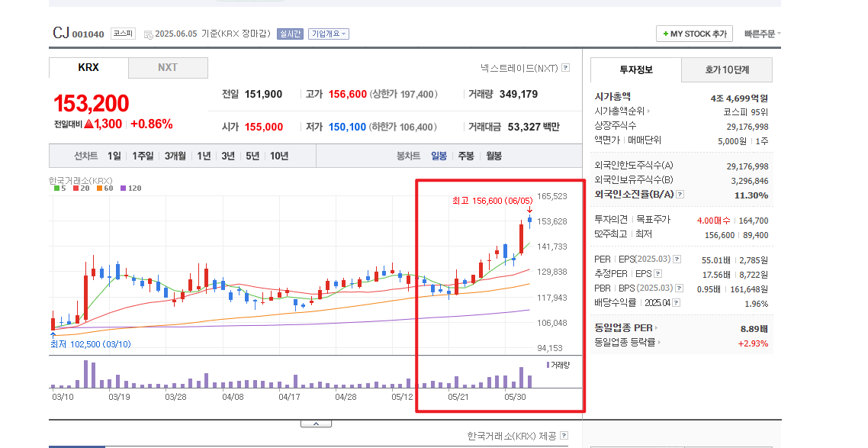868x448 pixels.
Task: Open the 기업개요 dropdown
Action: click(327, 34)
